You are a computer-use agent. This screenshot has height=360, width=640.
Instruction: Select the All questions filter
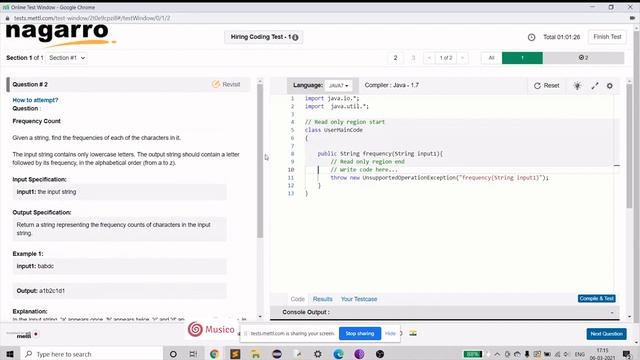click(491, 58)
